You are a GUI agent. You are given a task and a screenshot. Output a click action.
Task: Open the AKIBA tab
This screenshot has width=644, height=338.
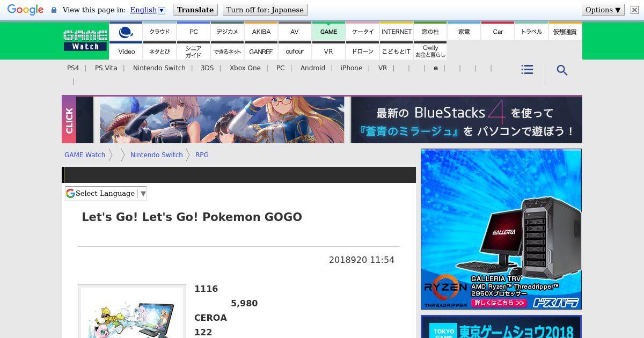click(261, 32)
